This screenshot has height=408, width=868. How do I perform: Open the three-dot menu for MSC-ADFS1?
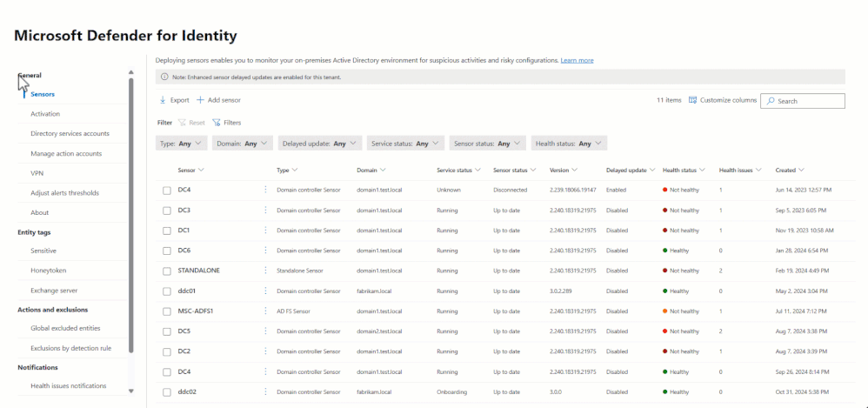(x=265, y=311)
